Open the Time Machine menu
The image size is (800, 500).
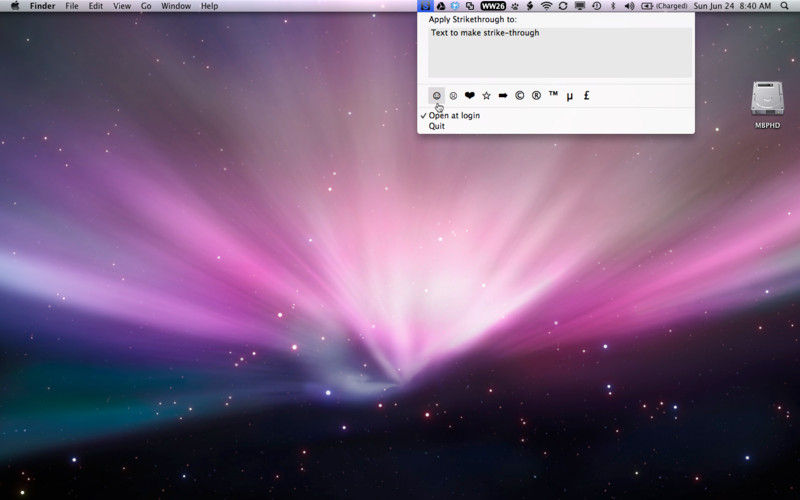(x=596, y=6)
